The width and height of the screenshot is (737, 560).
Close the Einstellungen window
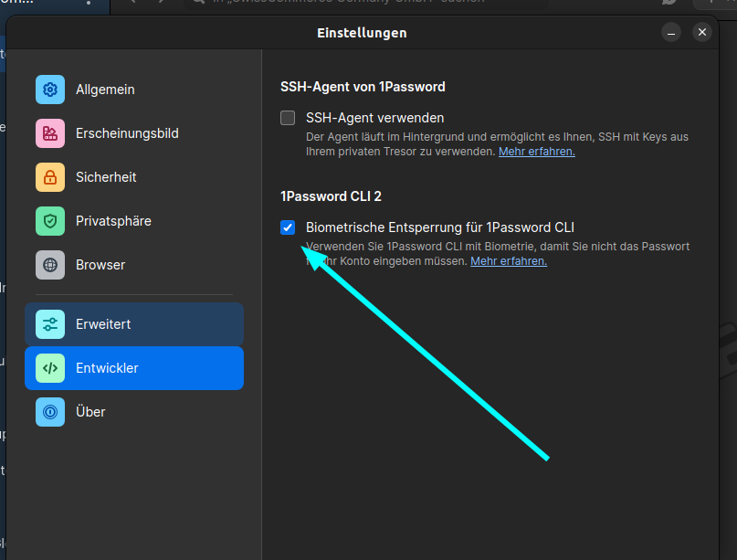[702, 33]
